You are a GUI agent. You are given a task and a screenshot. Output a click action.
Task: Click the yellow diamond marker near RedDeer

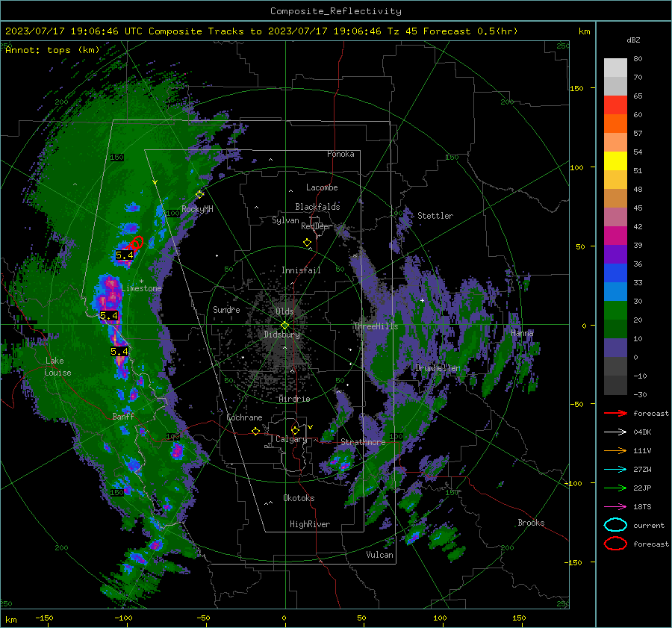click(x=307, y=243)
